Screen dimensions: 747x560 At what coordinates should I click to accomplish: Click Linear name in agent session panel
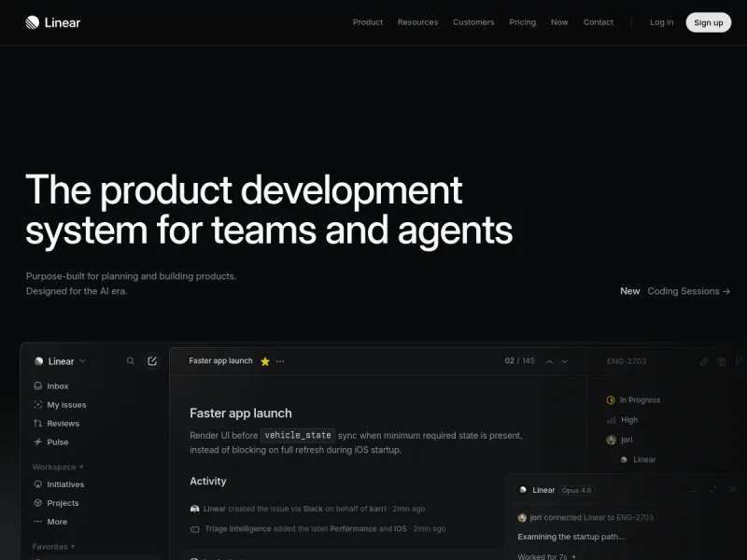pyautogui.click(x=543, y=490)
